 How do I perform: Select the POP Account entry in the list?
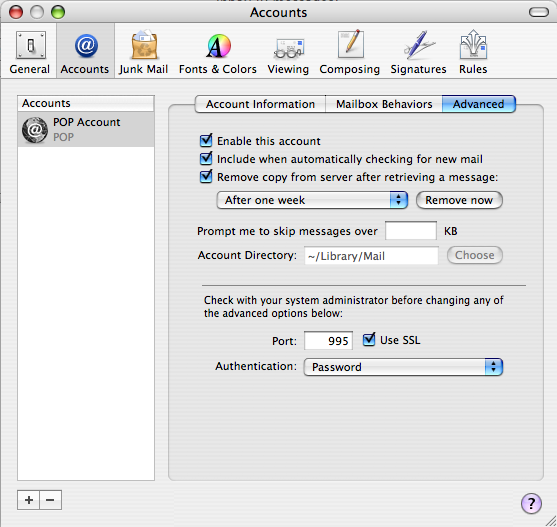click(x=86, y=129)
